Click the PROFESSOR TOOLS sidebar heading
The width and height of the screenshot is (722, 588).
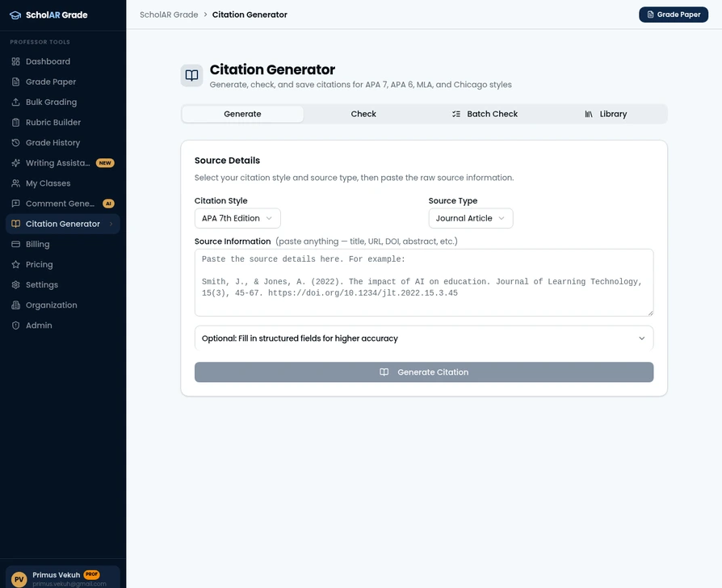pos(40,42)
